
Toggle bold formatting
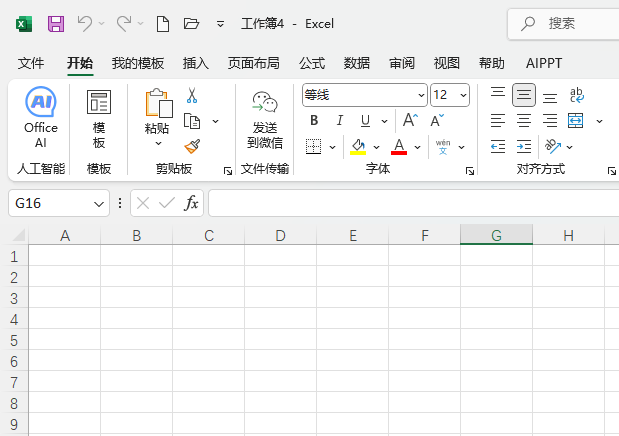pos(314,120)
